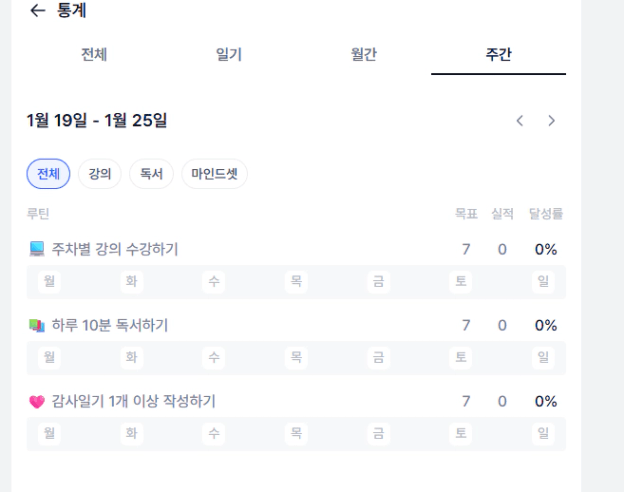Open the 일기 tab

click(229, 55)
